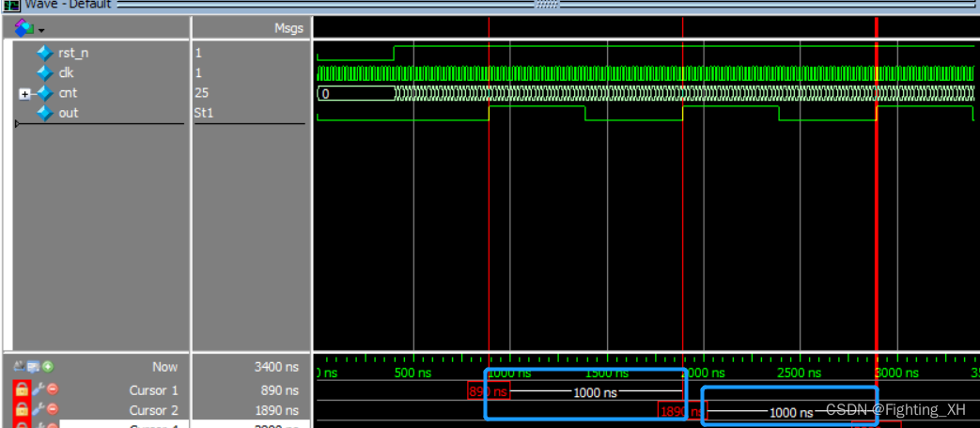
Task: Click the 890 ns cursor marker in the timeline
Action: [x=489, y=391]
